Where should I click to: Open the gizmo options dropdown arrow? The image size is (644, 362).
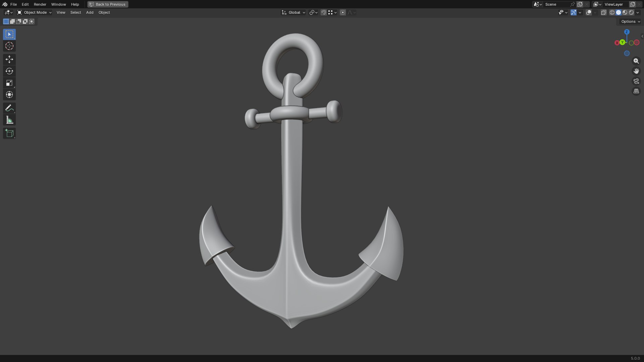click(580, 12)
